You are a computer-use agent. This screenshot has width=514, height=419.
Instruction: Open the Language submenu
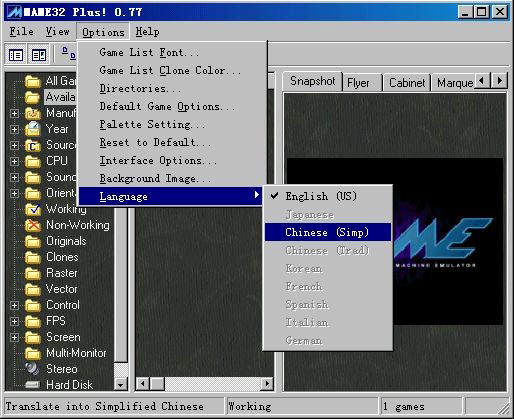[170, 196]
